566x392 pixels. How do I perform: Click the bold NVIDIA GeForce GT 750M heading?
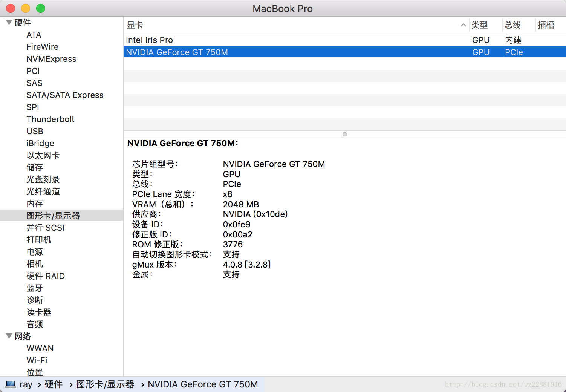[x=183, y=143]
